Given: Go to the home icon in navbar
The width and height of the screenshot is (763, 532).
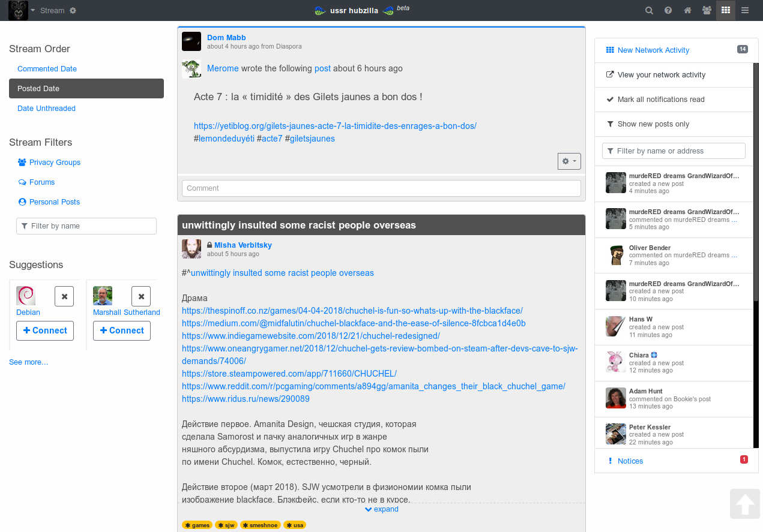Looking at the screenshot, I should (x=687, y=10).
